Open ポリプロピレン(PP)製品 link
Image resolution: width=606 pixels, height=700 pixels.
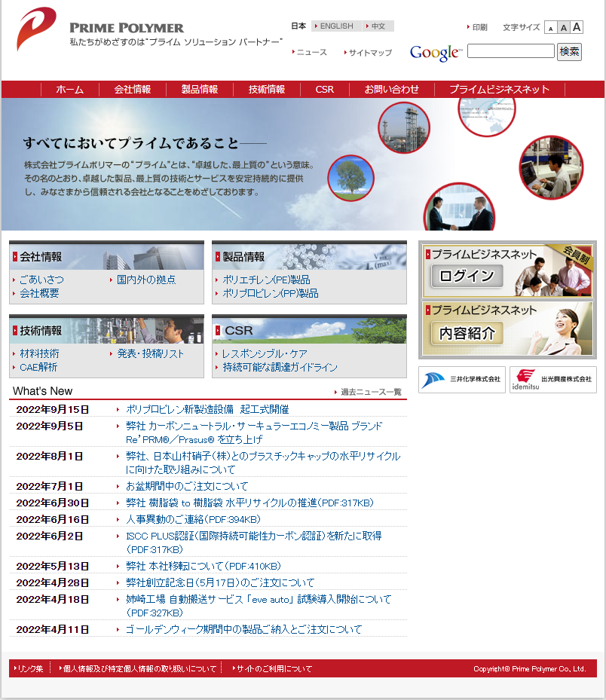click(270, 293)
